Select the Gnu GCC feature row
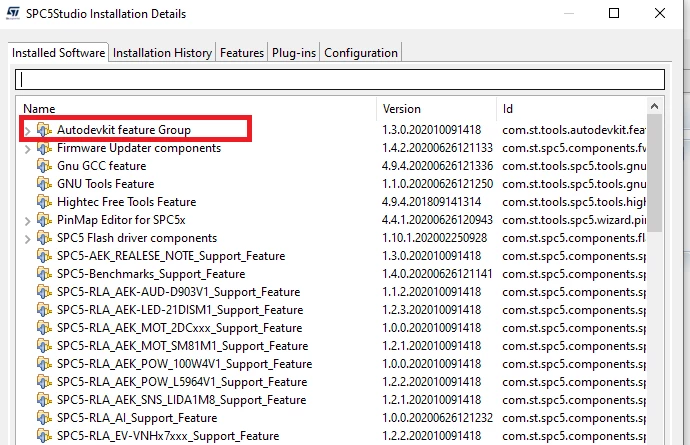 tap(331, 166)
